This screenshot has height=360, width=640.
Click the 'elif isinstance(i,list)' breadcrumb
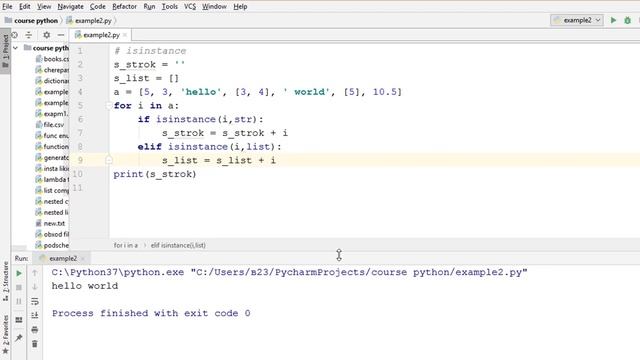point(178,245)
